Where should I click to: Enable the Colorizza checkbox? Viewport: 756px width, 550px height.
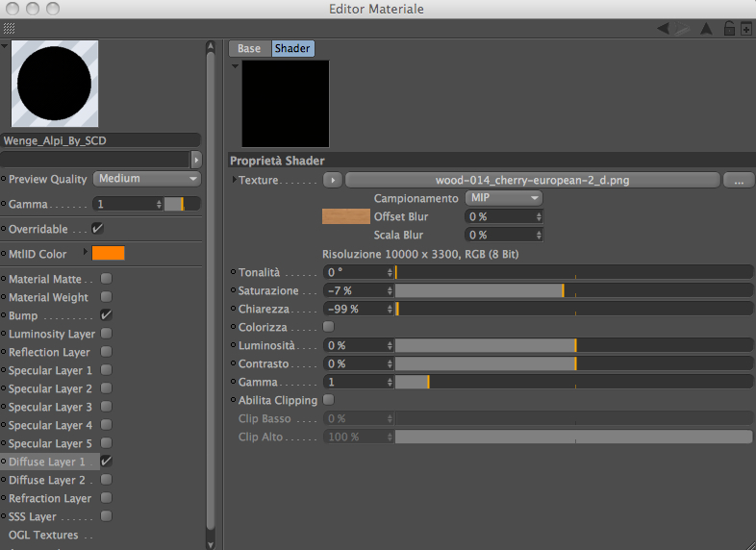click(x=328, y=327)
